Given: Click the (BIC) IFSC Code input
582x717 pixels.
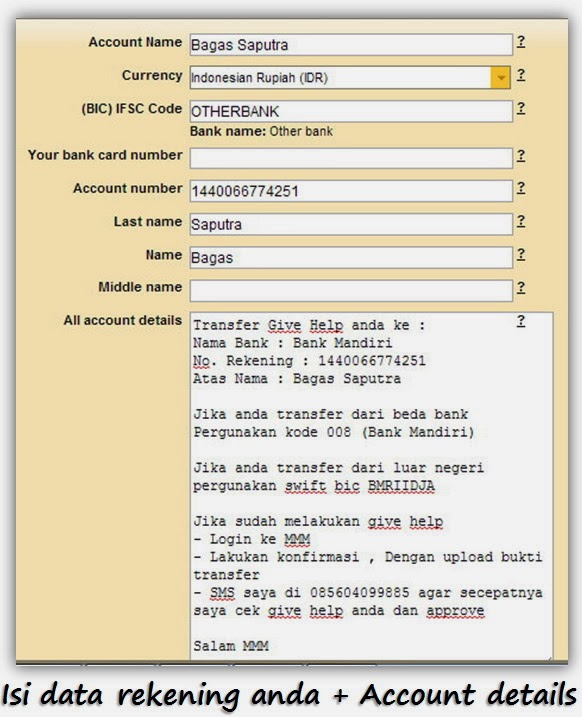Looking at the screenshot, I should 351,111.
